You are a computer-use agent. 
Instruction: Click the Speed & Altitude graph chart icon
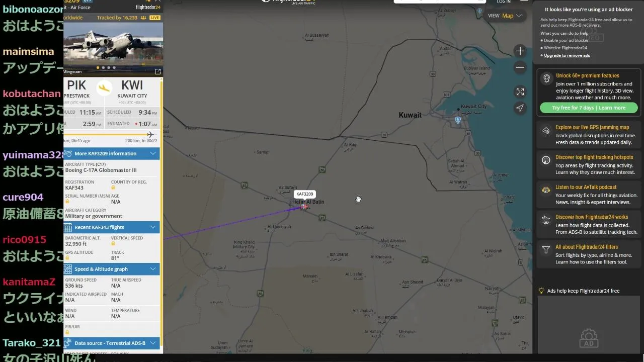[68, 269]
